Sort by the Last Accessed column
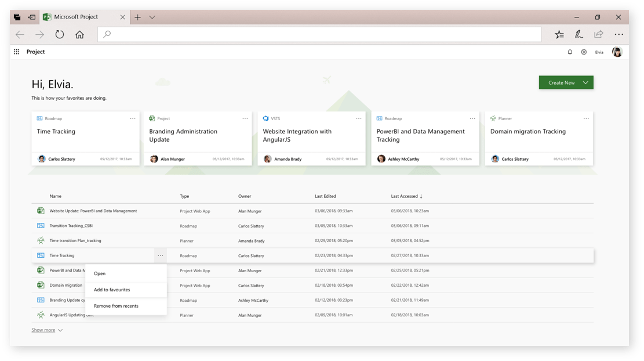 (407, 196)
